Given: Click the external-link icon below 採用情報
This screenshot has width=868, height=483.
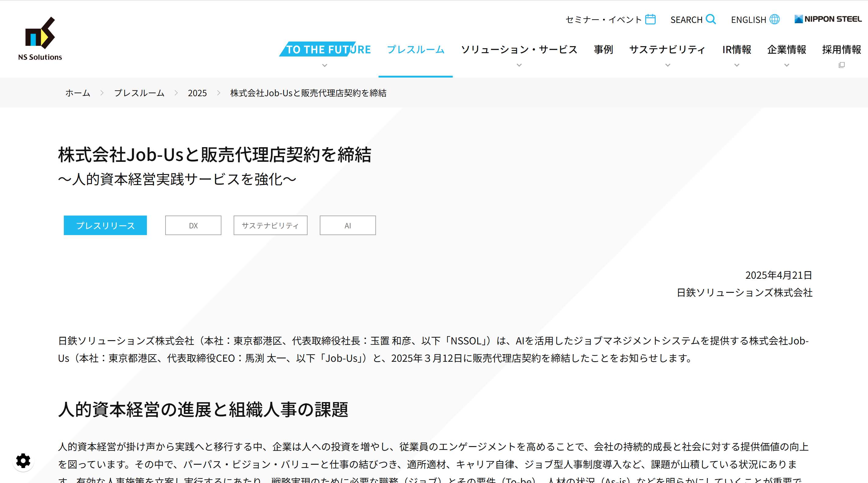Looking at the screenshot, I should pyautogui.click(x=841, y=65).
